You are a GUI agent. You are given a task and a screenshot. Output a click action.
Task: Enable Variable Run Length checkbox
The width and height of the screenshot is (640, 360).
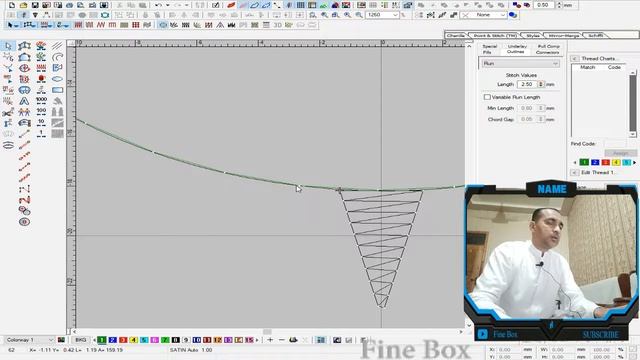tap(487, 97)
